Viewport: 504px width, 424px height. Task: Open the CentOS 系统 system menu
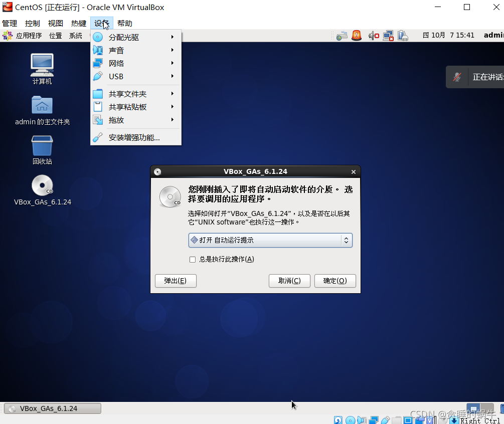point(76,36)
